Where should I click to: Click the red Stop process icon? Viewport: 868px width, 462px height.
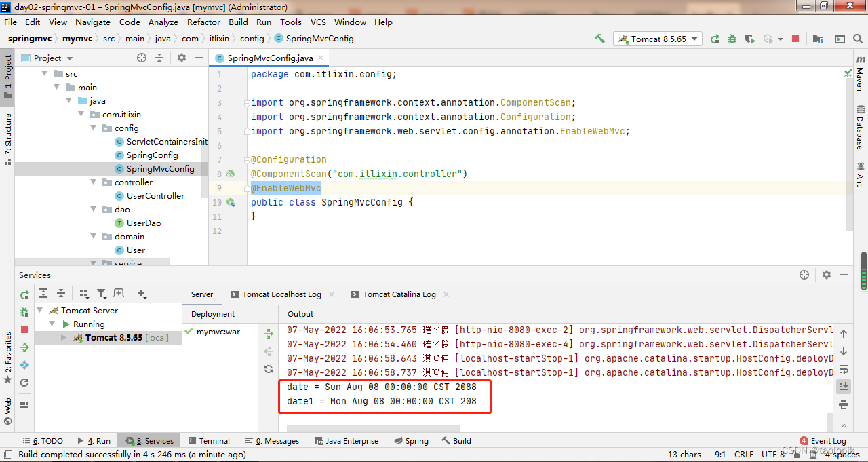click(795, 39)
